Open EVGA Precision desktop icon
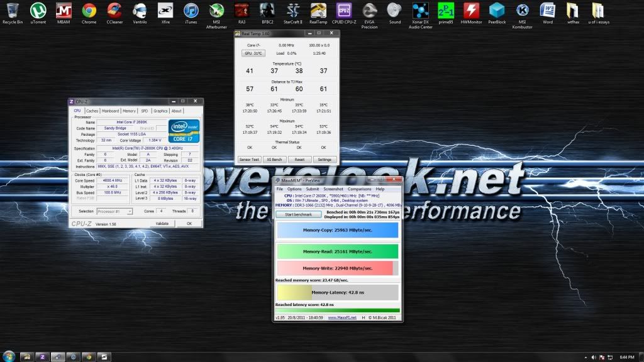The width and height of the screenshot is (644, 362). pyautogui.click(x=369, y=16)
